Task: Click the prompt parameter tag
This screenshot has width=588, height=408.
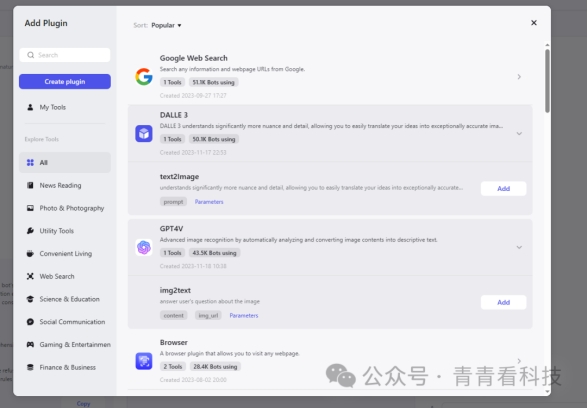Action: click(173, 202)
